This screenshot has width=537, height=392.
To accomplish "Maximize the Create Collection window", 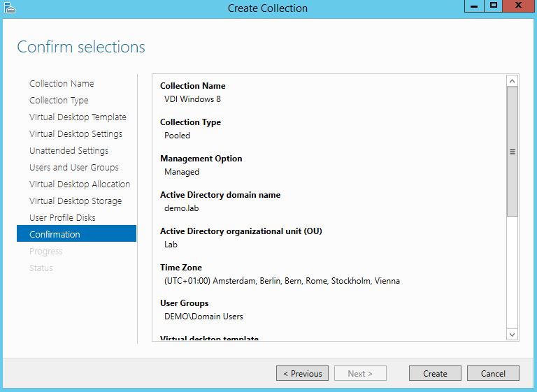I will [493, 6].
